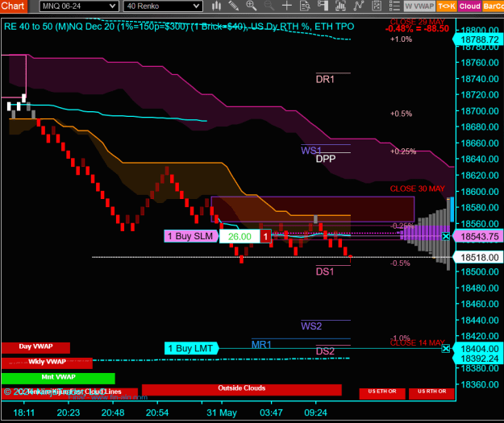504x423 pixels.
Task: Click the 18600.00 price axis label
Action: click(480, 192)
